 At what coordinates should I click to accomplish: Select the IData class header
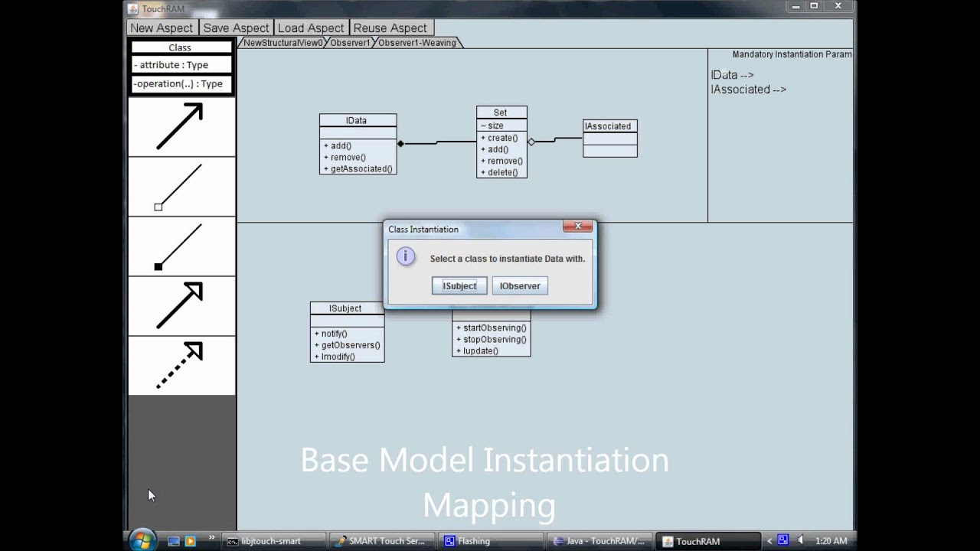point(358,121)
